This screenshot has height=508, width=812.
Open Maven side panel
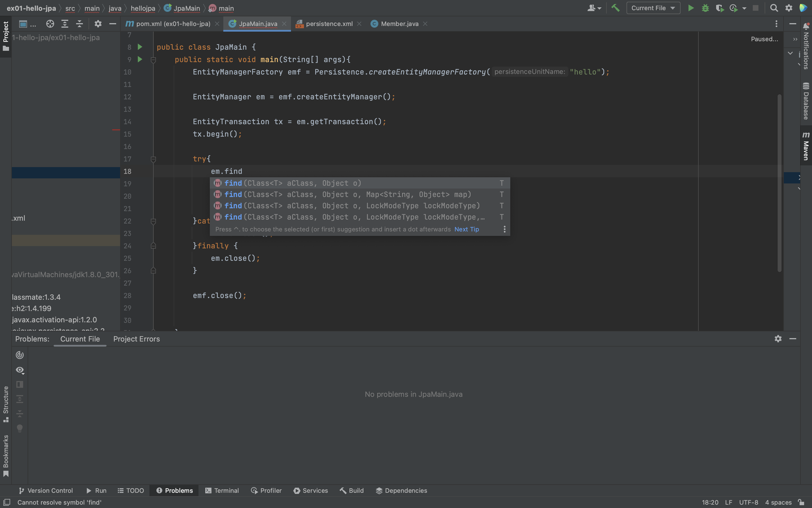[x=806, y=146]
